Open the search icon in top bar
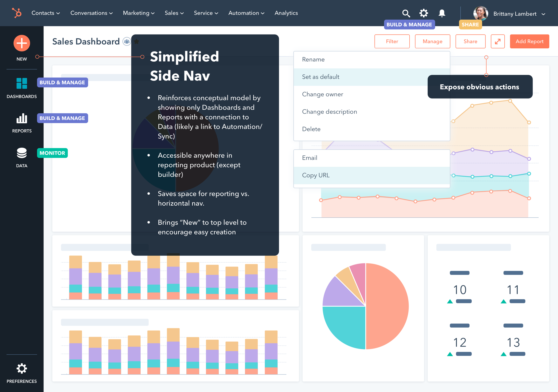Image resolution: width=558 pixels, height=392 pixels. pyautogui.click(x=406, y=13)
